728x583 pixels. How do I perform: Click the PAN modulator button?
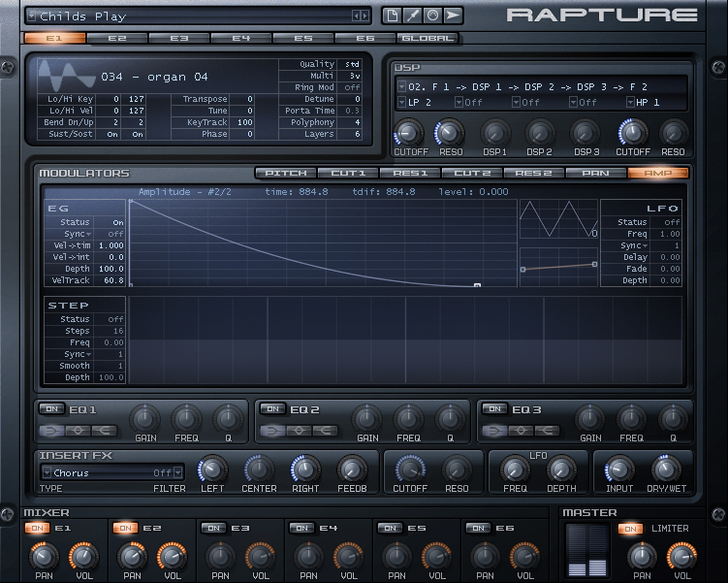tap(595, 173)
